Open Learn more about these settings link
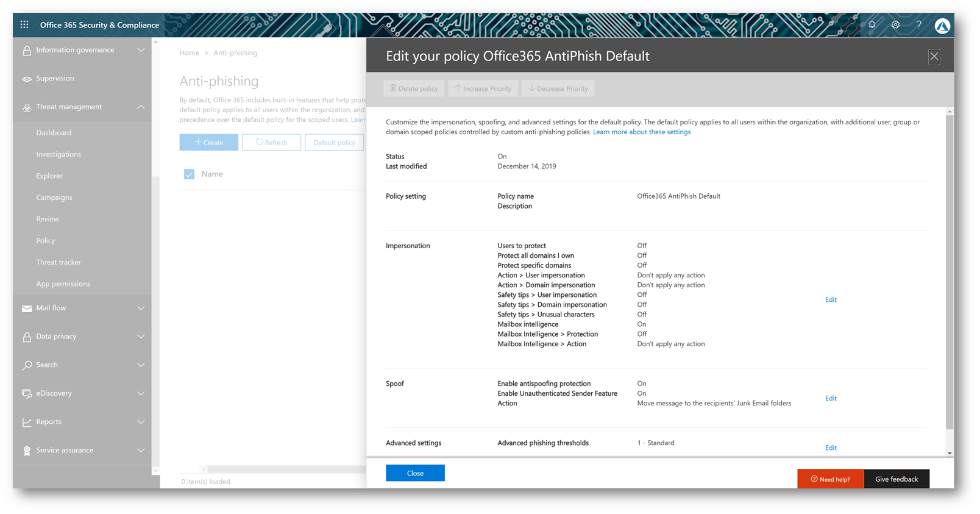This screenshot has width=980, height=514. point(642,132)
